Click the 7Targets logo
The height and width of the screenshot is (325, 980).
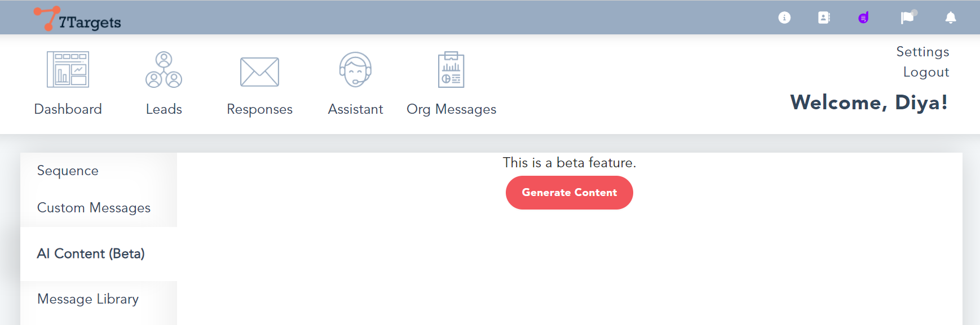point(77,19)
